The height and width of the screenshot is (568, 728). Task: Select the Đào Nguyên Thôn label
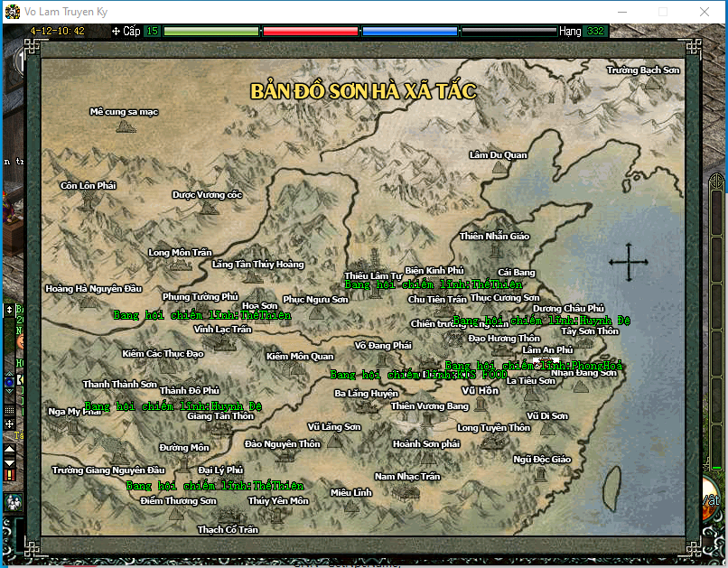[283, 443]
